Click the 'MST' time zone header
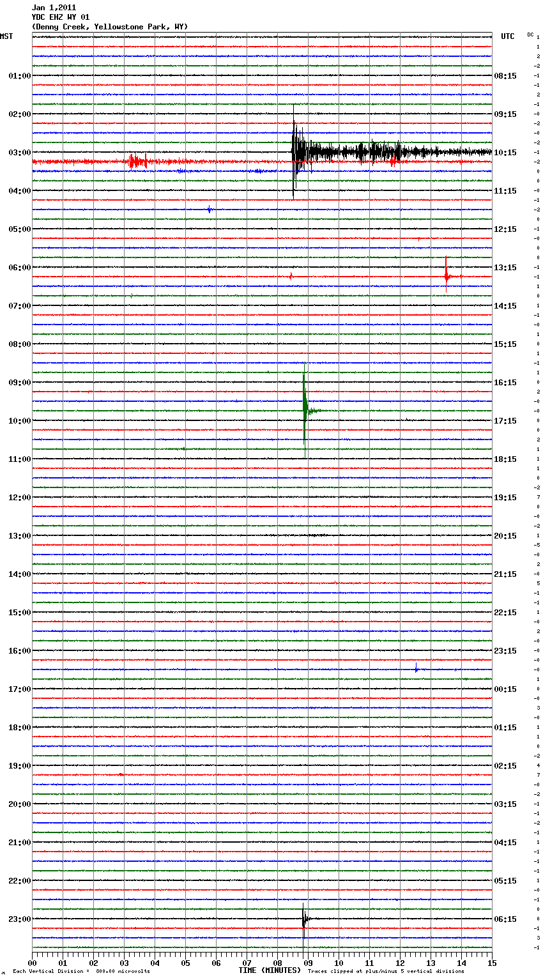This screenshot has width=543, height=980. pyautogui.click(x=6, y=36)
